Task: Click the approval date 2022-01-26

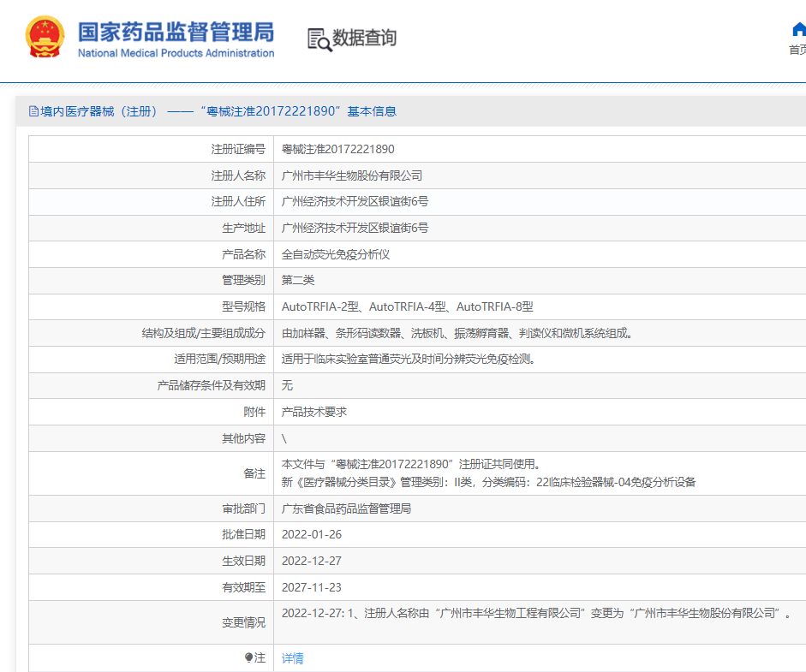Action: pos(312,534)
